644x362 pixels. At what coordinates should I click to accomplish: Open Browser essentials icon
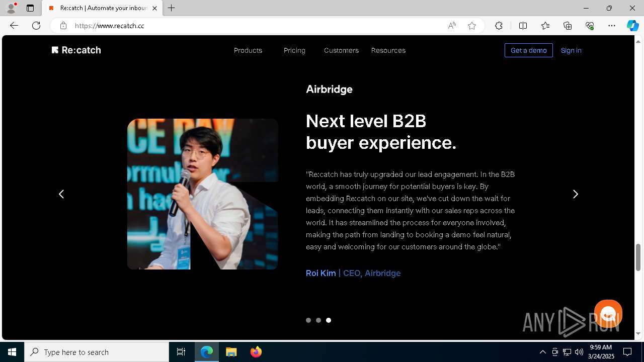click(590, 26)
